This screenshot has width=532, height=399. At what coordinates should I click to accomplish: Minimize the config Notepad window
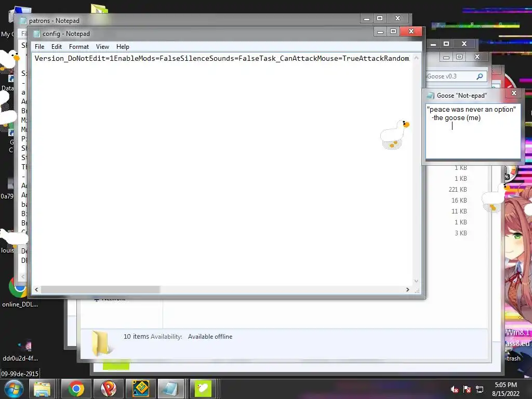(380, 31)
